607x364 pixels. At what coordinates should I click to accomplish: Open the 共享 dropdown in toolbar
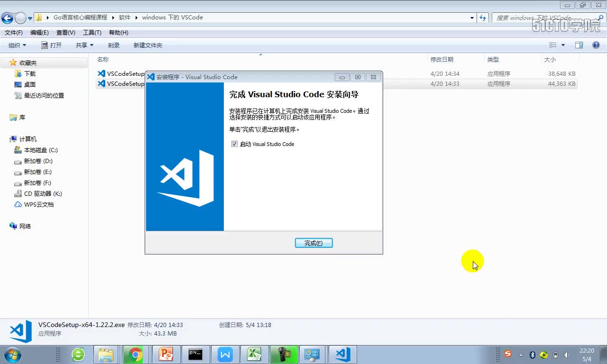pyautogui.click(x=84, y=45)
